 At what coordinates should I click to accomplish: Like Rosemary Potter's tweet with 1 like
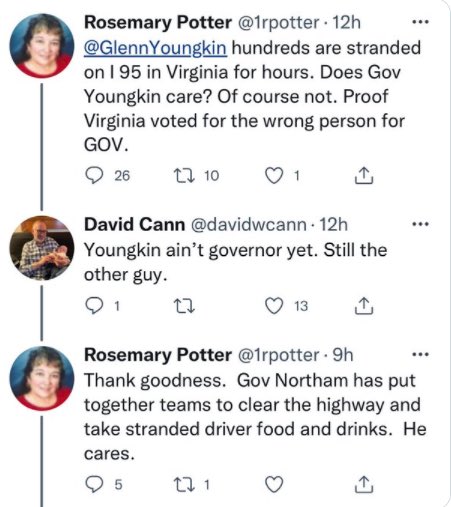pyautogui.click(x=274, y=175)
